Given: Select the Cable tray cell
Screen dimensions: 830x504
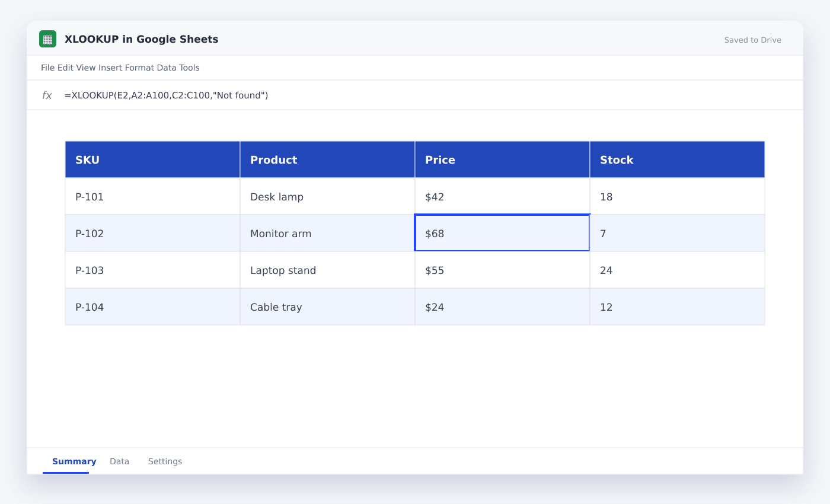Looking at the screenshot, I should (327, 307).
